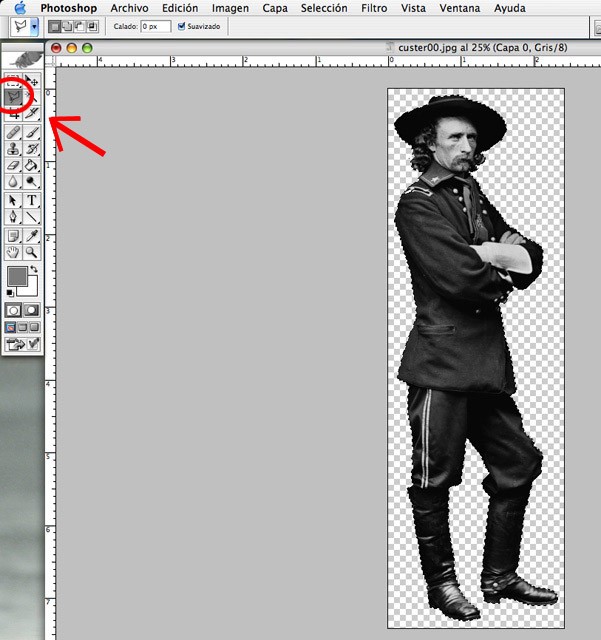Viewport: 601px width, 640px height.
Task: Select the Hand tool
Action: 14,254
